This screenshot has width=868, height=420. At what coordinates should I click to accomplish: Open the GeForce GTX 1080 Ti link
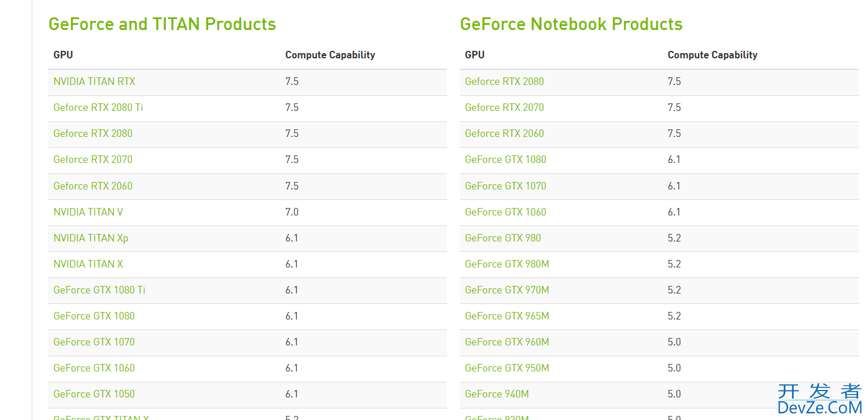[99, 290]
